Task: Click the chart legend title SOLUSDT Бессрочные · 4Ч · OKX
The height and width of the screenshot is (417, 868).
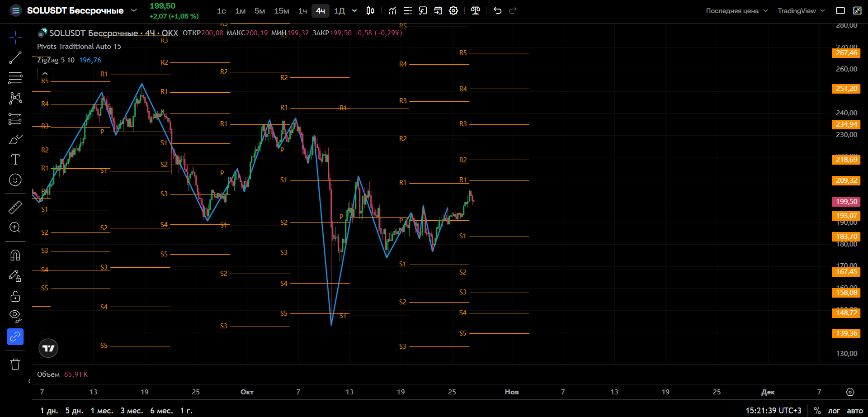Action: click(x=113, y=33)
